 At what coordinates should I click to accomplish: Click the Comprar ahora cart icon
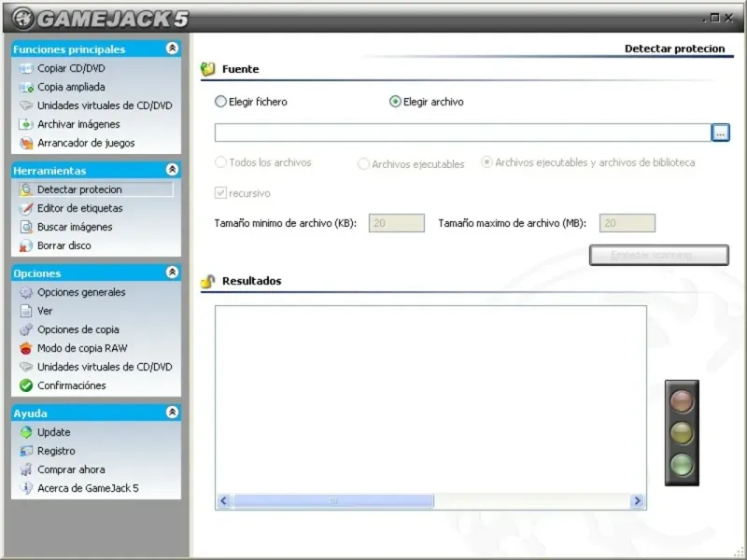[x=26, y=469]
